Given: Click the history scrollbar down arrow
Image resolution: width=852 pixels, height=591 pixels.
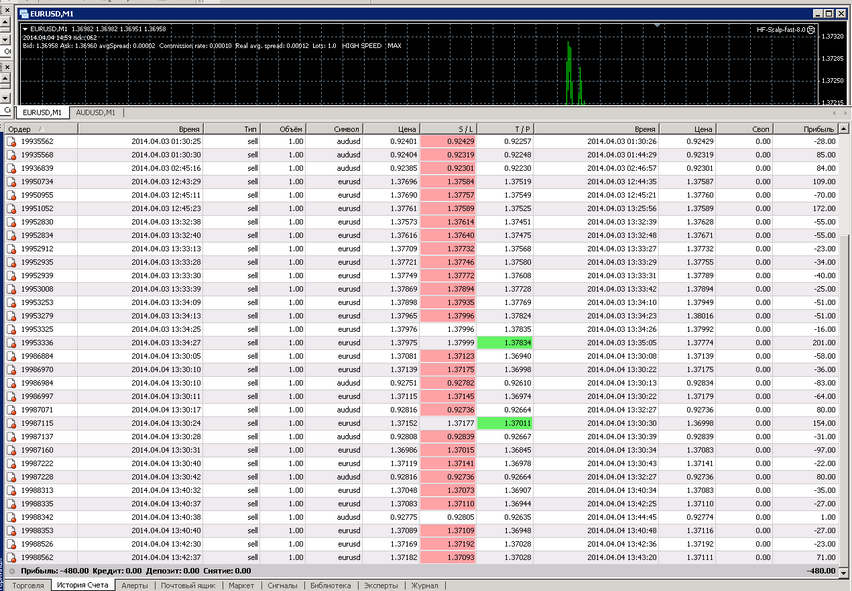Looking at the screenshot, I should pyautogui.click(x=844, y=571).
